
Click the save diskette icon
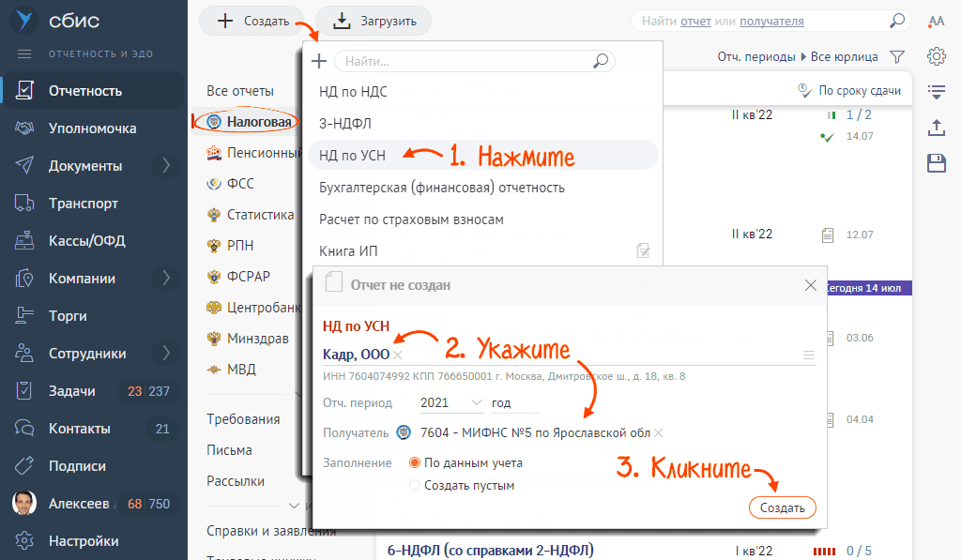[x=936, y=163]
